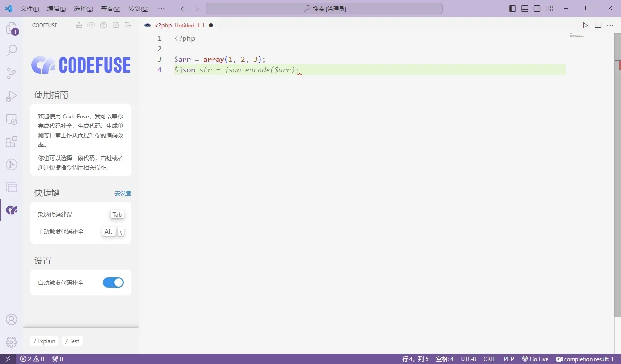Click the / Test button
This screenshot has width=621, height=364.
(x=72, y=341)
